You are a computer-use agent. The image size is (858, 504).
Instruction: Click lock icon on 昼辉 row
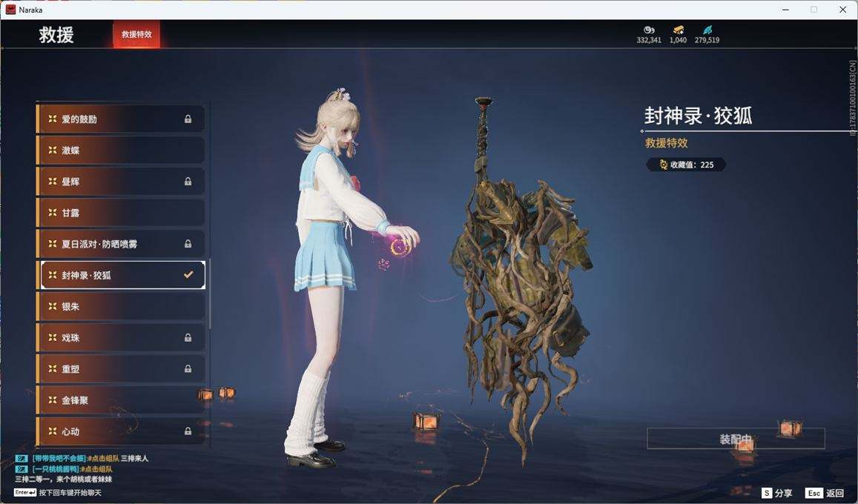(188, 181)
